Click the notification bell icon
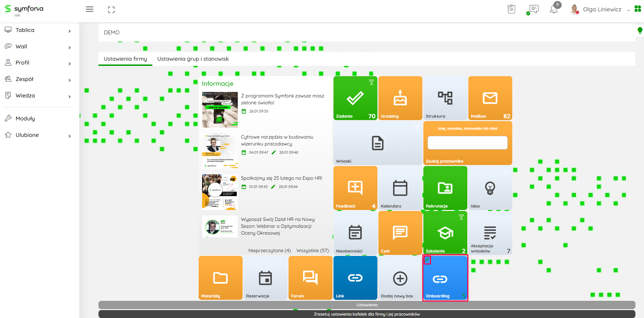The width and height of the screenshot is (644, 318). pyautogui.click(x=553, y=9)
